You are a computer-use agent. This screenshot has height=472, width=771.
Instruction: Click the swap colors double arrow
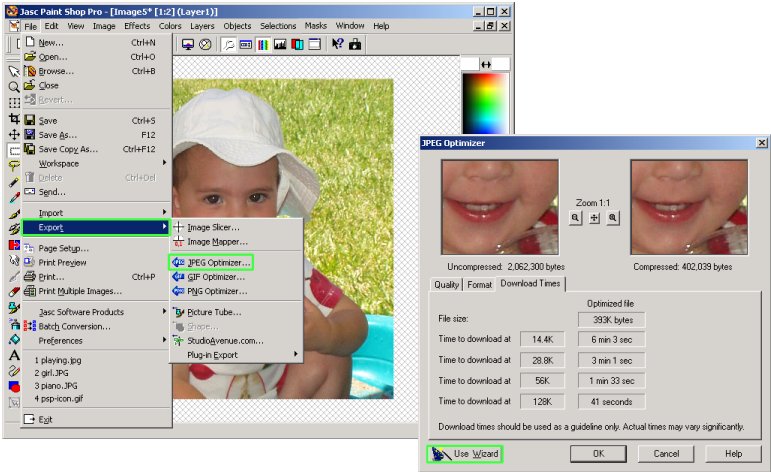(486, 64)
